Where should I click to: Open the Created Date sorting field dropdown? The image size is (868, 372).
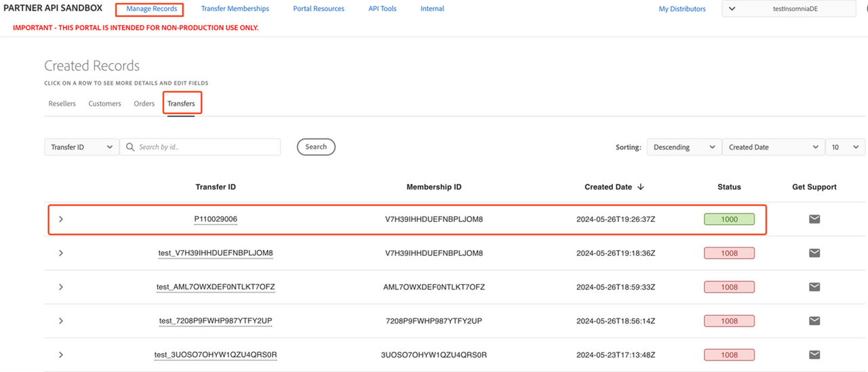[773, 147]
